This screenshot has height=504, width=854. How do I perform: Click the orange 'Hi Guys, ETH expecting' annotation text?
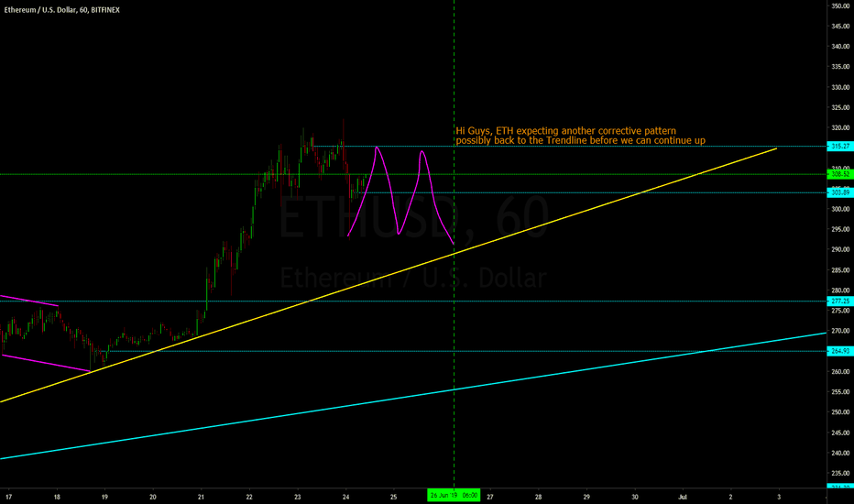click(x=566, y=131)
